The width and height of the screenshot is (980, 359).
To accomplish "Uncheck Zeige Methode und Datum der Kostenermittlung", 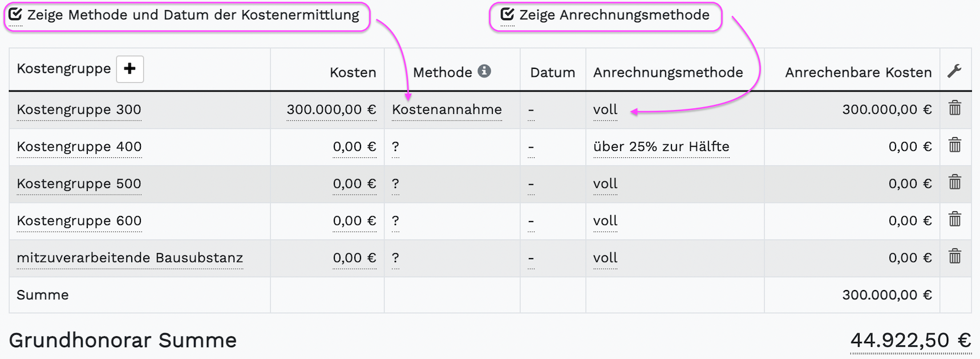I will point(15,15).
